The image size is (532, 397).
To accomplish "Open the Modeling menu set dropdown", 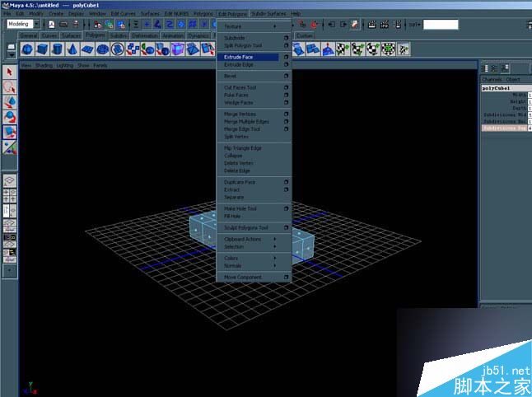I will [x=36, y=24].
